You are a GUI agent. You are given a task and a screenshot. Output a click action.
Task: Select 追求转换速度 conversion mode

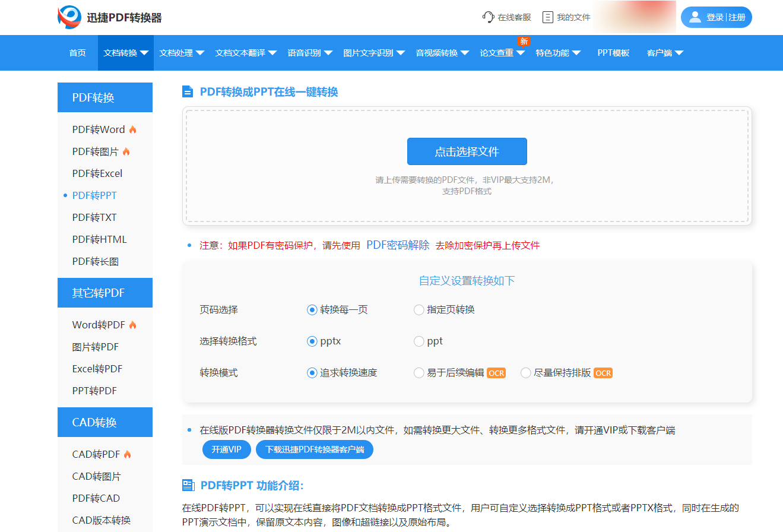(x=312, y=373)
